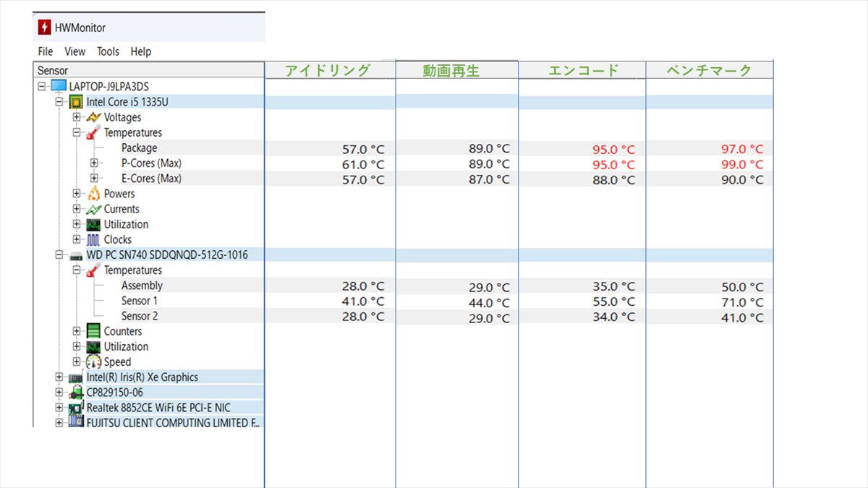Click the WD PC SN740 drive icon
The width and height of the screenshot is (868, 488).
[x=76, y=255]
